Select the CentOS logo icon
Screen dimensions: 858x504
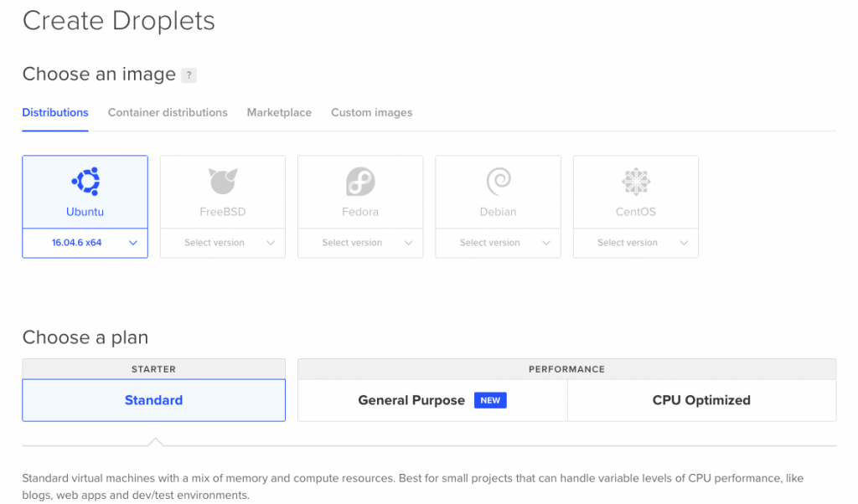click(x=636, y=182)
